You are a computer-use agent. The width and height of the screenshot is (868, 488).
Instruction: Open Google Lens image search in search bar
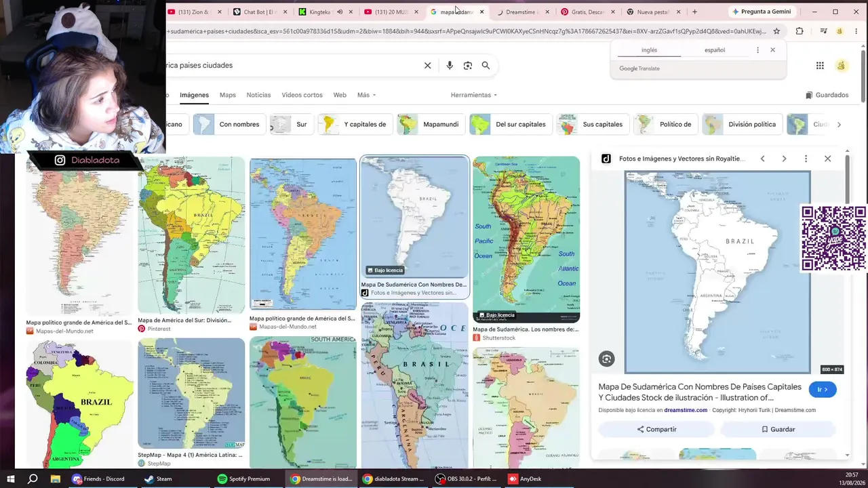(467, 66)
